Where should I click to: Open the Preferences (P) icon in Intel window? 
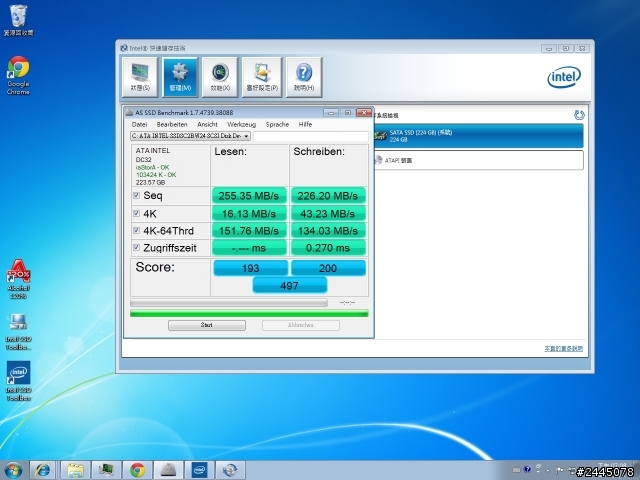[262, 77]
